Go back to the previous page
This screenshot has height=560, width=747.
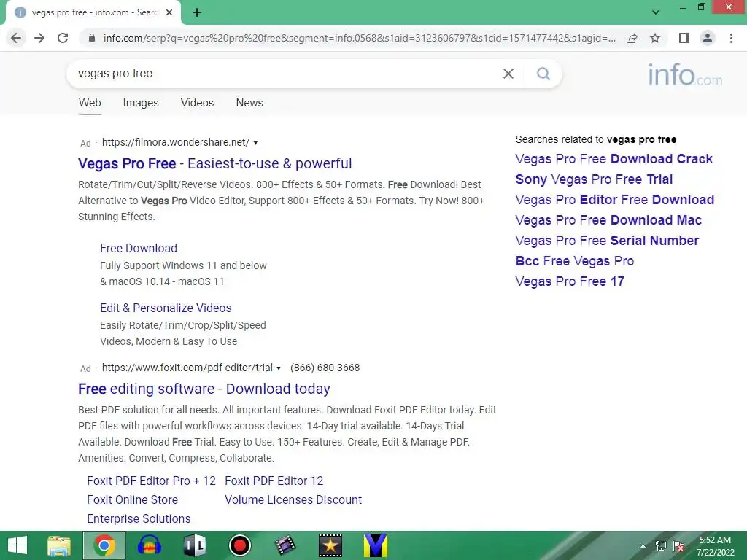pyautogui.click(x=16, y=38)
